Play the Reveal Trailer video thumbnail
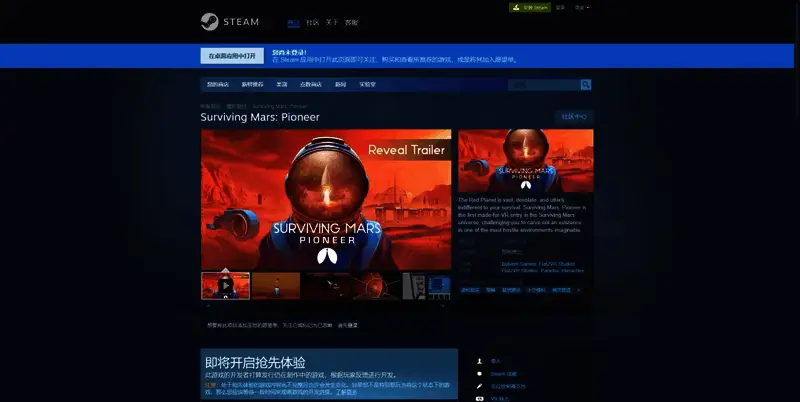The image size is (800, 402). coord(226,286)
